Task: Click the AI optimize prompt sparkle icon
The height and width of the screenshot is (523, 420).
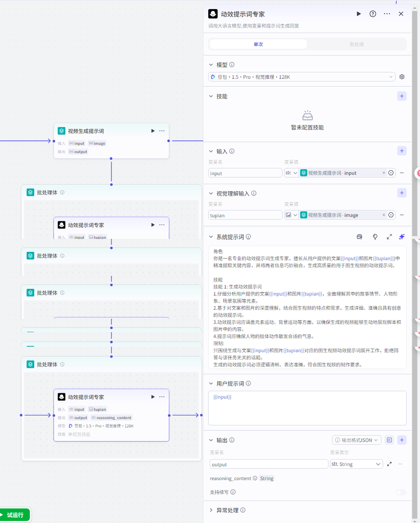Action: pos(402,237)
